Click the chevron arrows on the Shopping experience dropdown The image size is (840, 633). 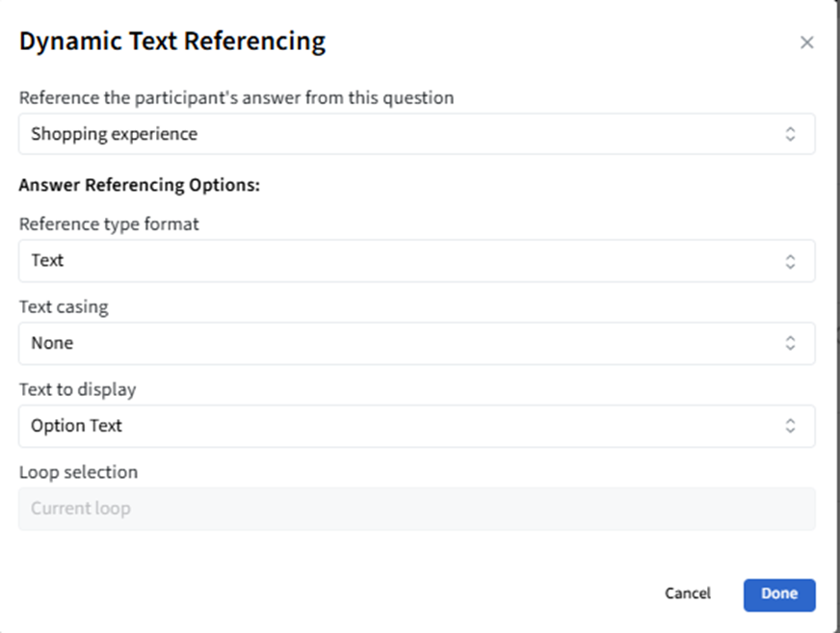tap(790, 134)
